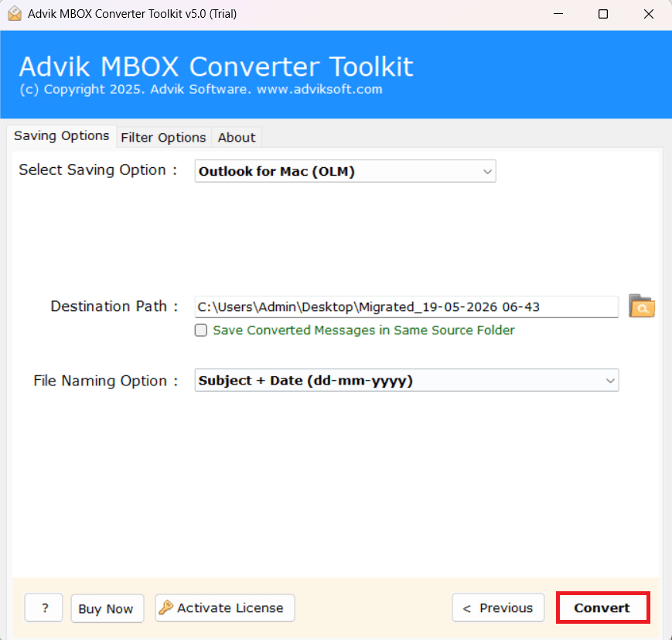Minimize the Advik MBOX Converter window
Viewport: 672px width, 640px height.
(x=558, y=14)
